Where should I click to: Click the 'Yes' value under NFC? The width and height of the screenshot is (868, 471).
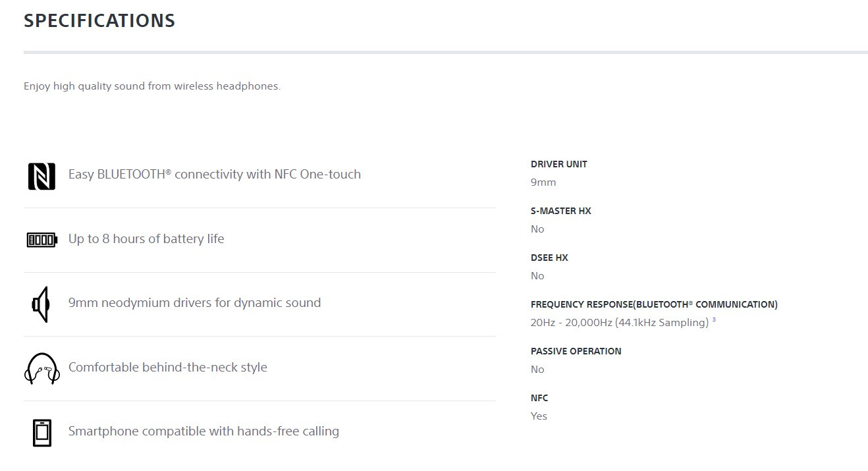(539, 416)
